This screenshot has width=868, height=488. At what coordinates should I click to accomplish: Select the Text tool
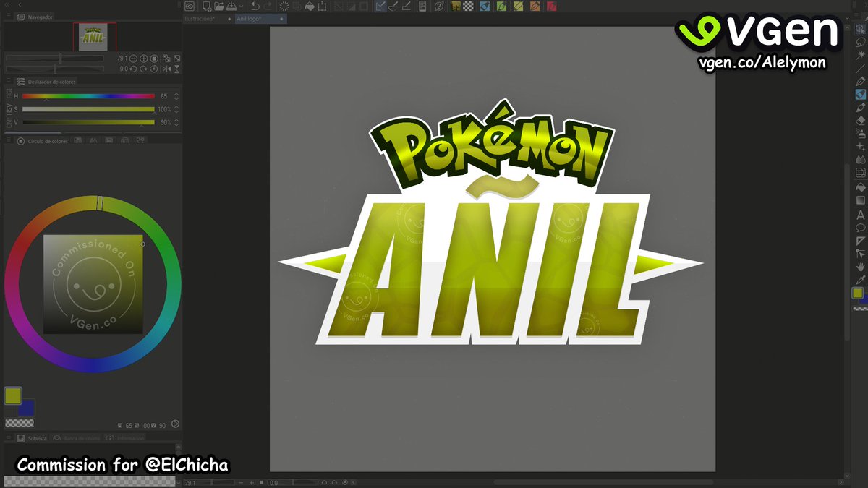click(861, 215)
